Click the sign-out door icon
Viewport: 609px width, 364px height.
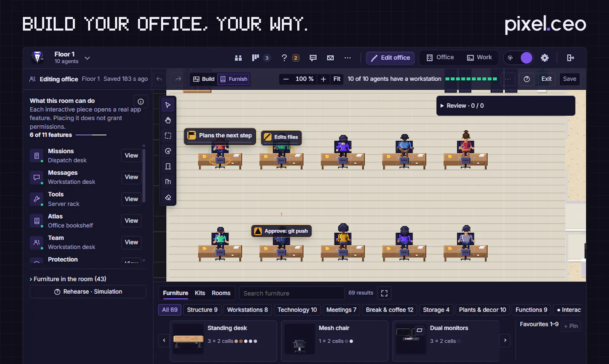coord(570,58)
